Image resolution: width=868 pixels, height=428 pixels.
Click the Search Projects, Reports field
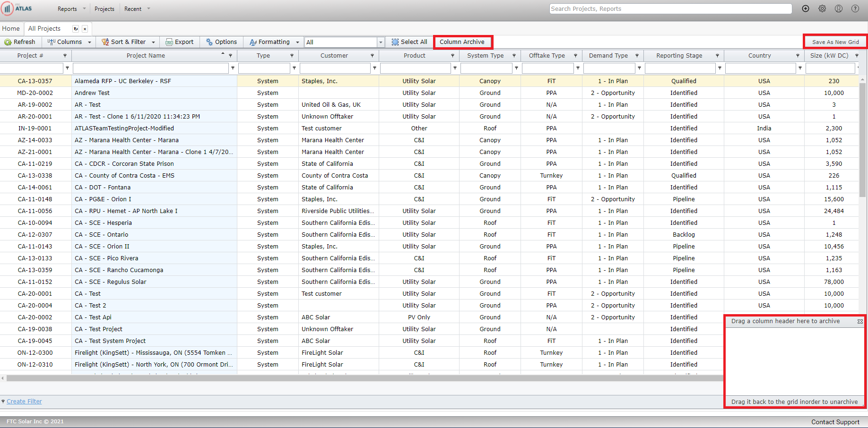(x=670, y=9)
